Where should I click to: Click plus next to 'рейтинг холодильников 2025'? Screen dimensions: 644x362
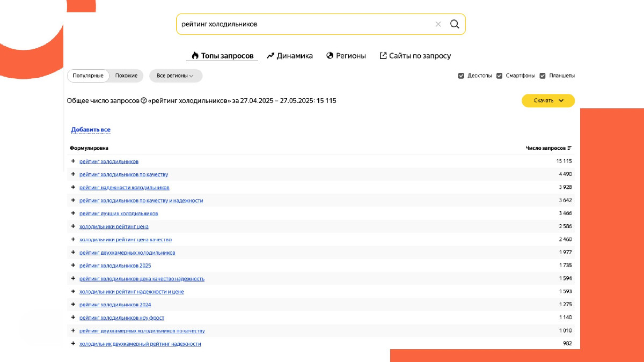(x=73, y=265)
